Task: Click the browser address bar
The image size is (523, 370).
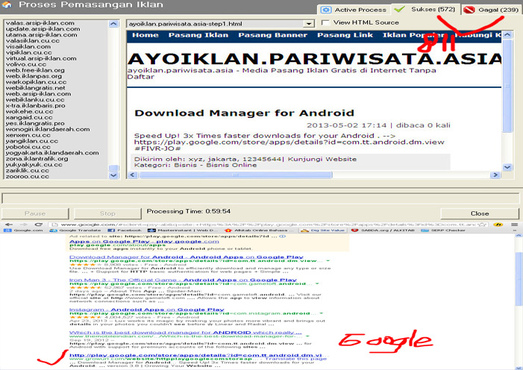Action: 267,225
